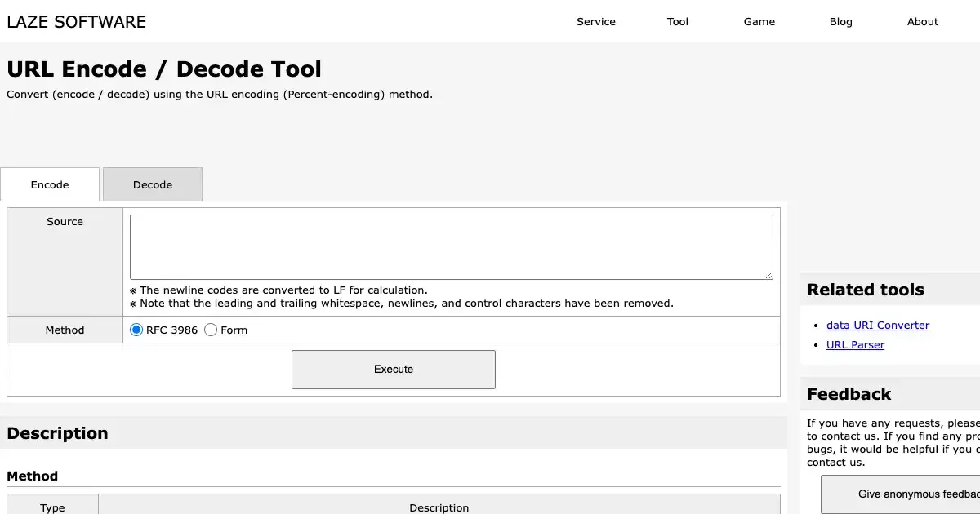Image resolution: width=980 pixels, height=514 pixels.
Task: Click the Feedback panel heading
Action: click(849, 394)
